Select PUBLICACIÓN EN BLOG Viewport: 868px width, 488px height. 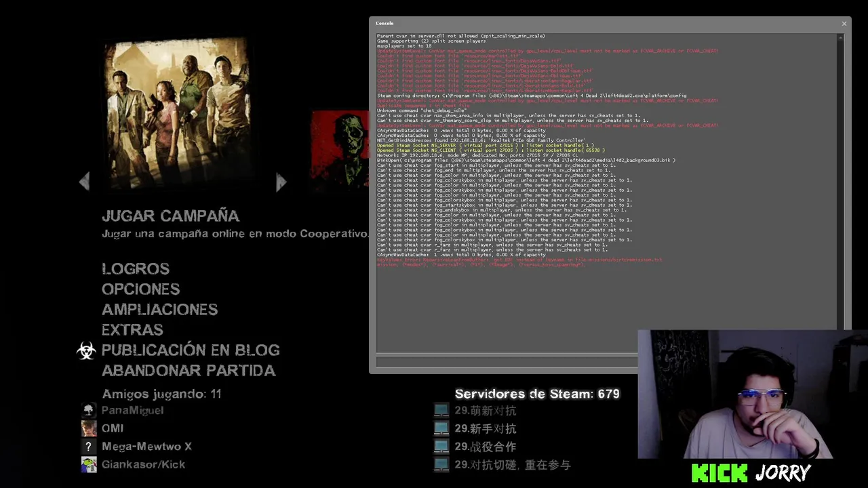pos(191,350)
